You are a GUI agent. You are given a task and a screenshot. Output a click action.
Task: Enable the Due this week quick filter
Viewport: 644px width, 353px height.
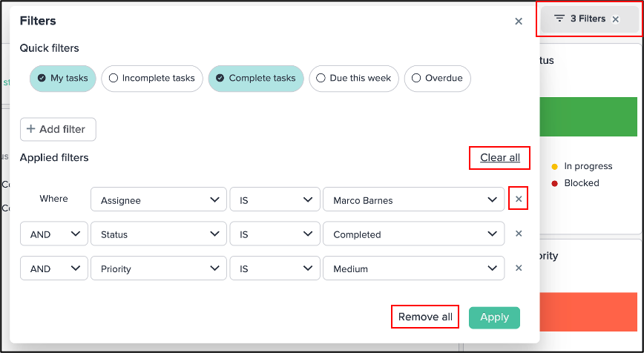[354, 78]
